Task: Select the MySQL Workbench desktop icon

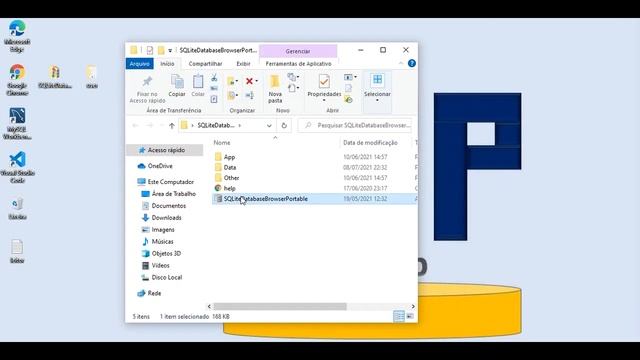Action: click(17, 124)
